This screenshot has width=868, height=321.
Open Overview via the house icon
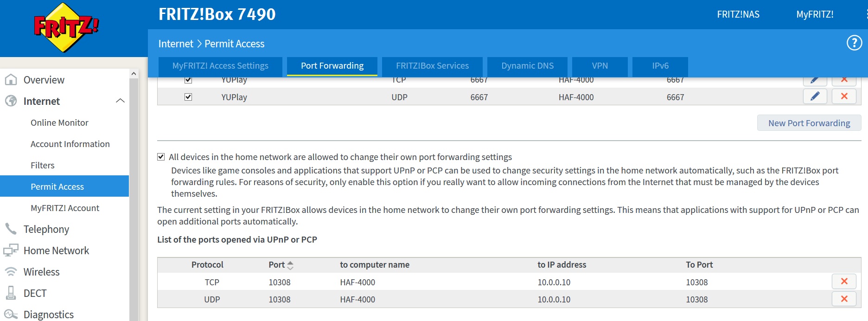11,80
